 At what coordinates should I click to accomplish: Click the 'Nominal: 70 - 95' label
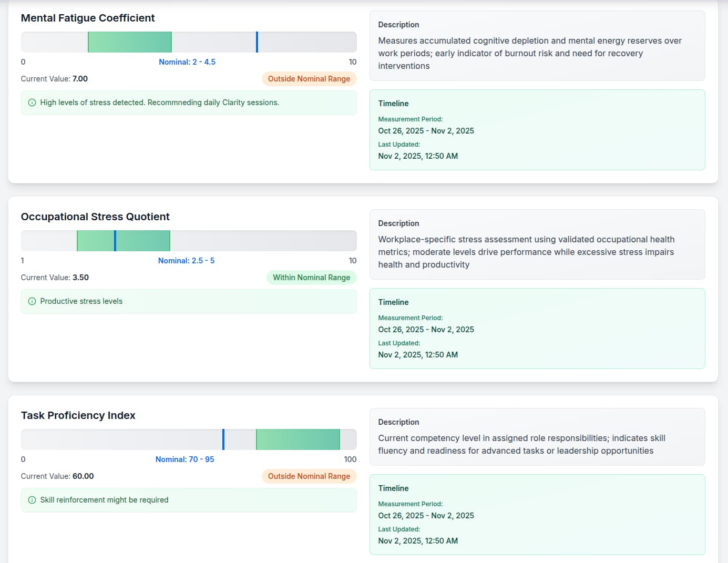pyautogui.click(x=184, y=459)
